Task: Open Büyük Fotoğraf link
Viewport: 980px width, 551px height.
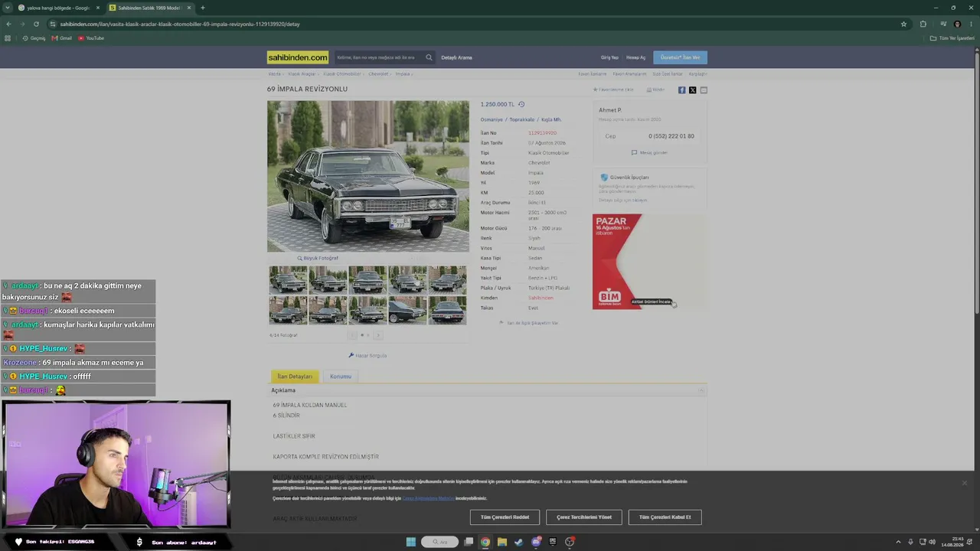Action: click(x=318, y=258)
